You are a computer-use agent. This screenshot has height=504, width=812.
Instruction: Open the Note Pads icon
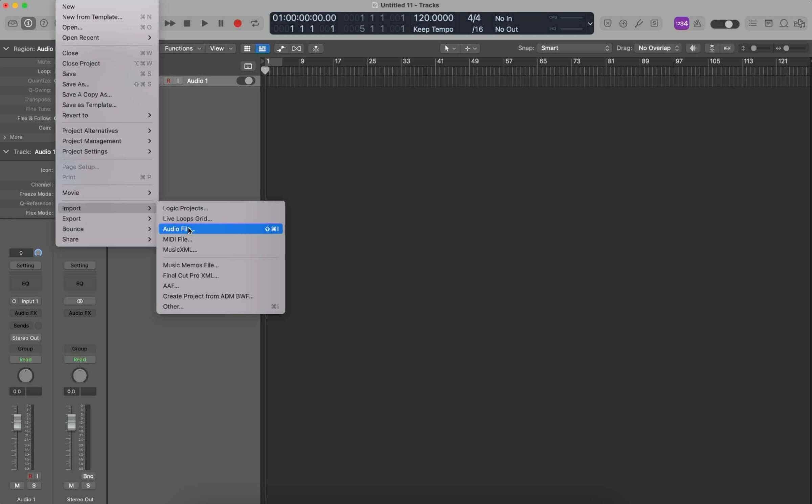pyautogui.click(x=768, y=23)
